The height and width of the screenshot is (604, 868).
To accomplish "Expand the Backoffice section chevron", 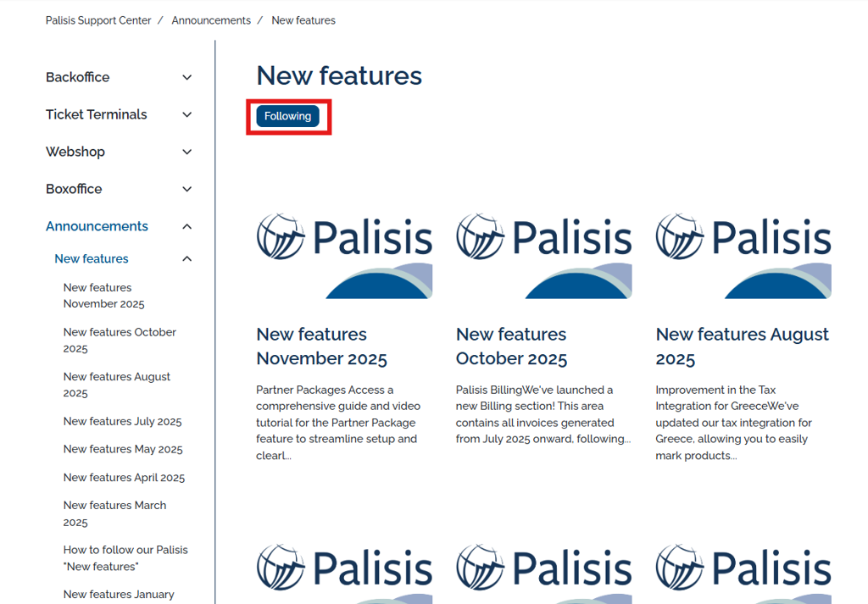I will (x=187, y=77).
